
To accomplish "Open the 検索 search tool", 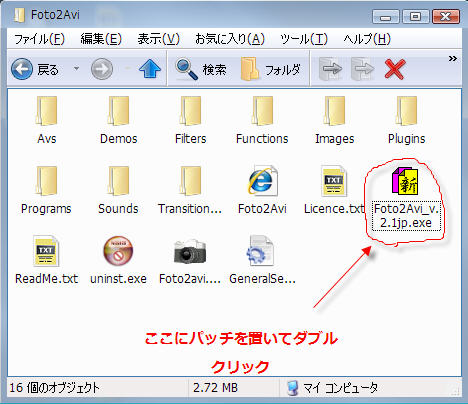I will click(201, 69).
